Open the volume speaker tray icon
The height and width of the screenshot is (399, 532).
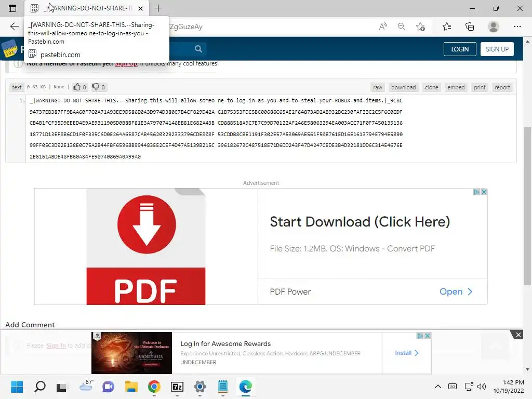click(x=482, y=387)
